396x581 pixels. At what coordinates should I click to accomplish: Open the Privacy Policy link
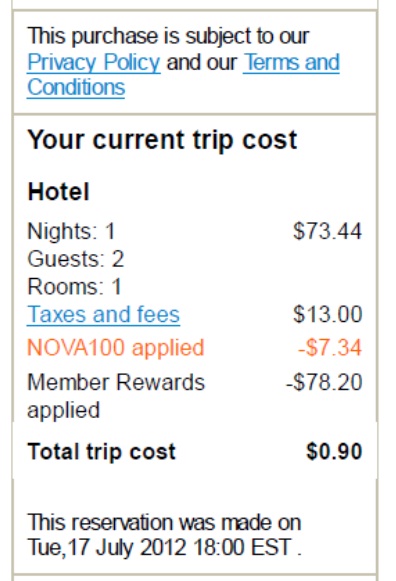(x=94, y=62)
